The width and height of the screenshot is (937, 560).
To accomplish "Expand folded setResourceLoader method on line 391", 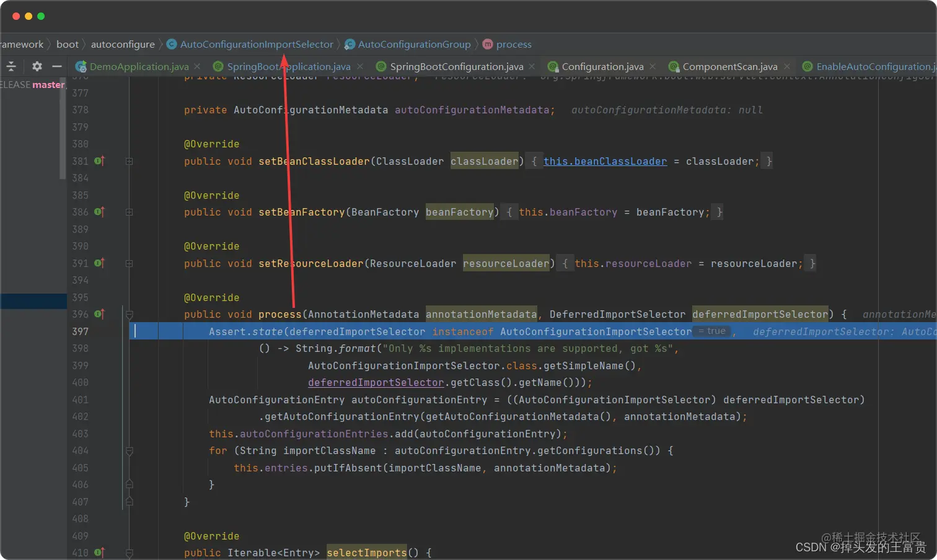I will pyautogui.click(x=130, y=263).
